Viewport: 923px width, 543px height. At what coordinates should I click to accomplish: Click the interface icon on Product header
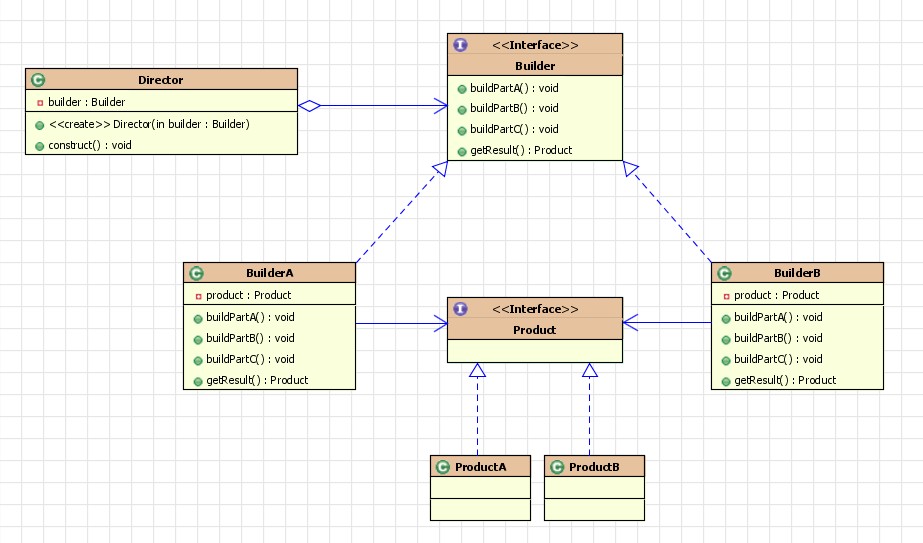pyautogui.click(x=460, y=309)
